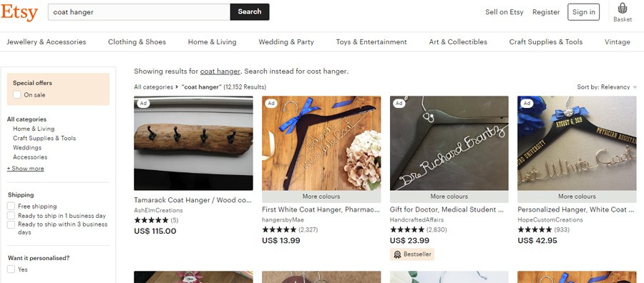644x283 pixels.
Task: Click the star rating of HandcraftedAffairs listing
Action: (x=407, y=229)
